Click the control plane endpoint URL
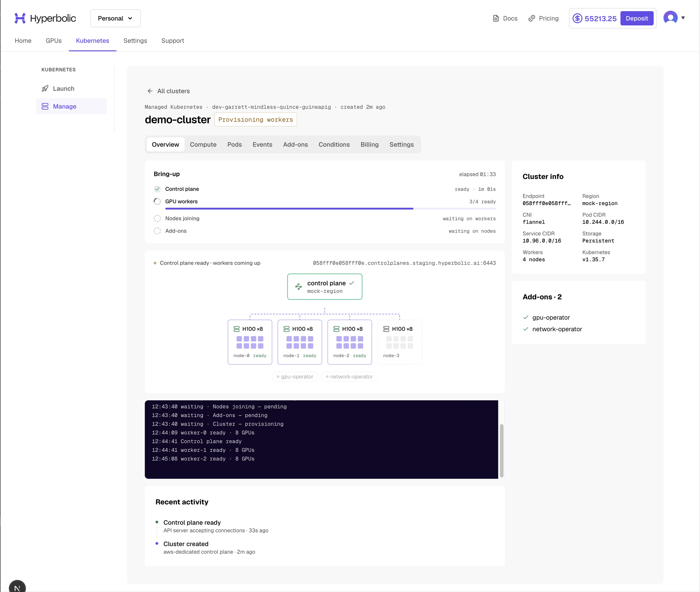The height and width of the screenshot is (592, 700). pyautogui.click(x=404, y=263)
